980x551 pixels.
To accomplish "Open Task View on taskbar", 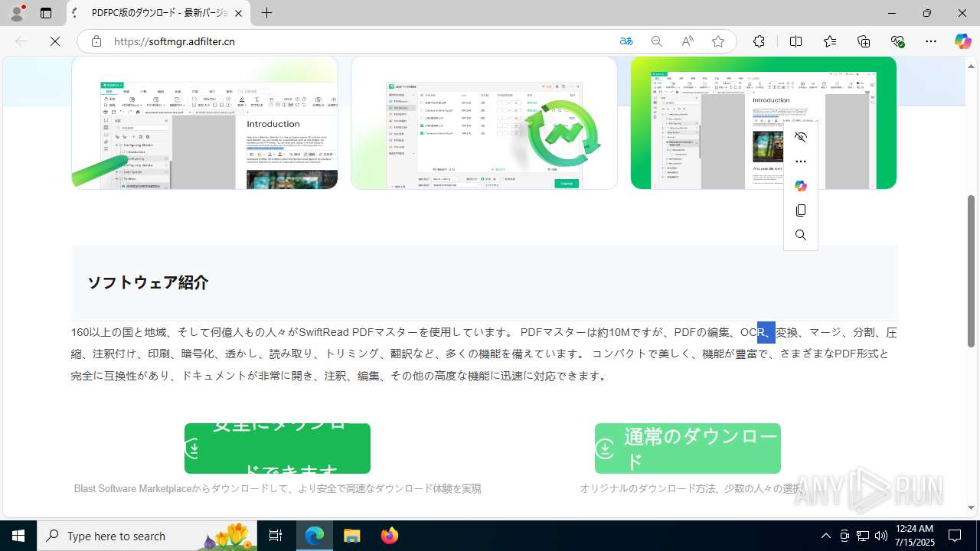I will pyautogui.click(x=276, y=536).
